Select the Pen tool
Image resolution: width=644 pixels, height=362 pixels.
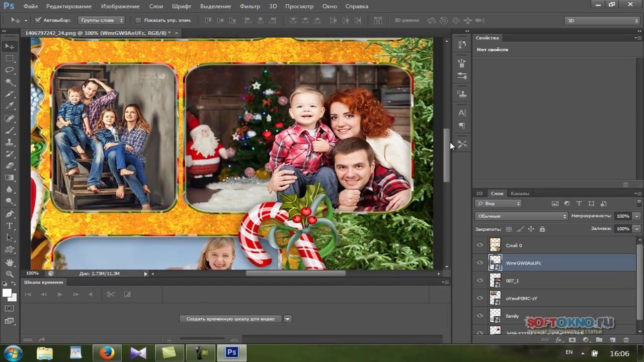tap(10, 214)
